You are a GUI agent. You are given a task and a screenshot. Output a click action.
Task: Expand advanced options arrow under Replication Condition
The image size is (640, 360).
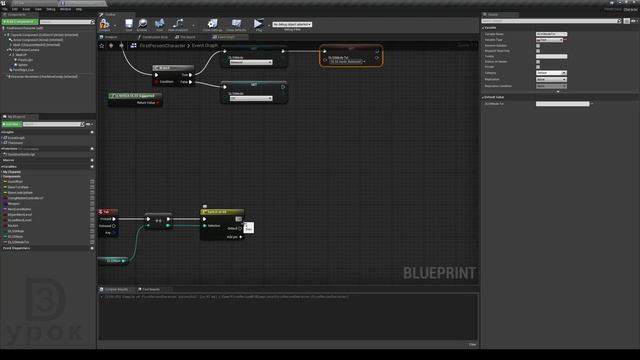[558, 91]
